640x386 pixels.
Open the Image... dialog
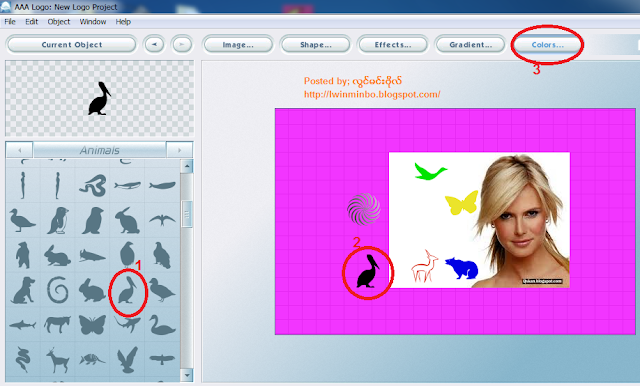point(238,44)
